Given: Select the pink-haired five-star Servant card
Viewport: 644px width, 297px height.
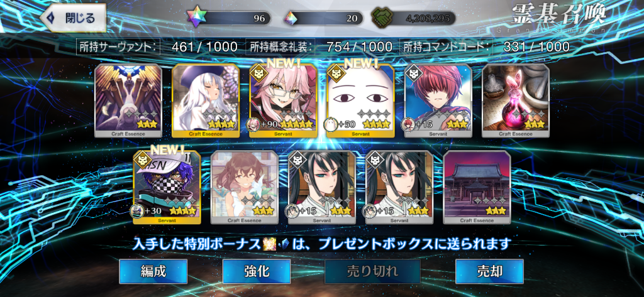Looking at the screenshot, I should pyautogui.click(x=283, y=100).
